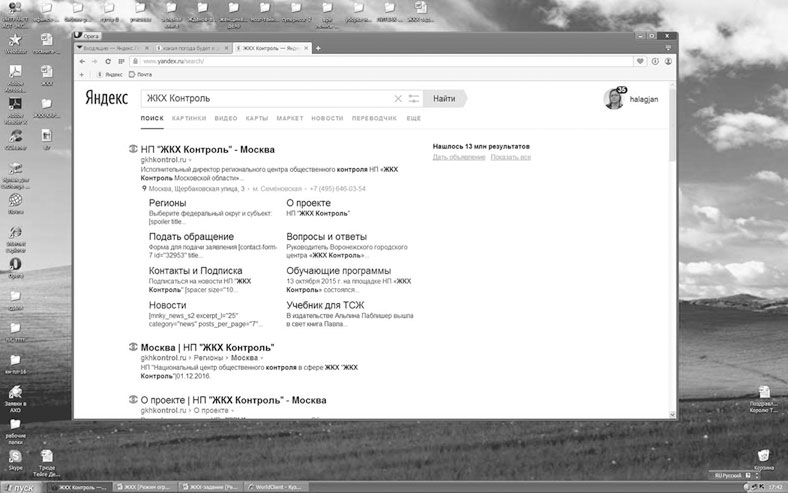
Task: Open the КАРТЫ search tab
Action: (x=257, y=118)
